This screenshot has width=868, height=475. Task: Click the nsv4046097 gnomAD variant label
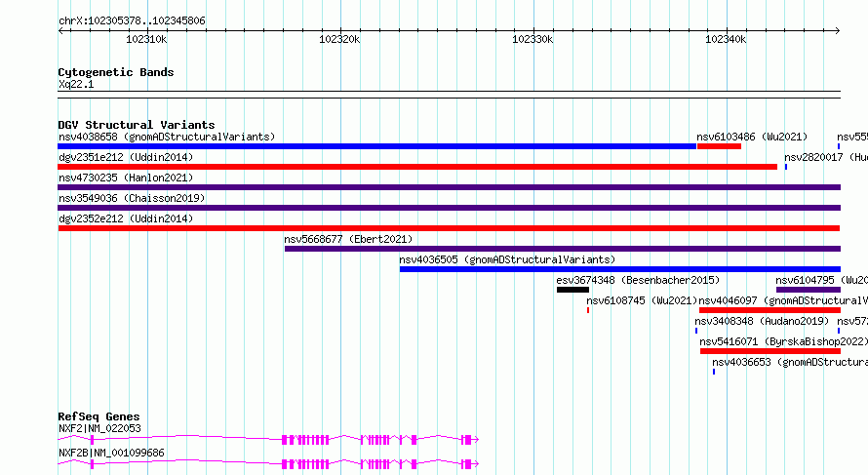click(783, 300)
